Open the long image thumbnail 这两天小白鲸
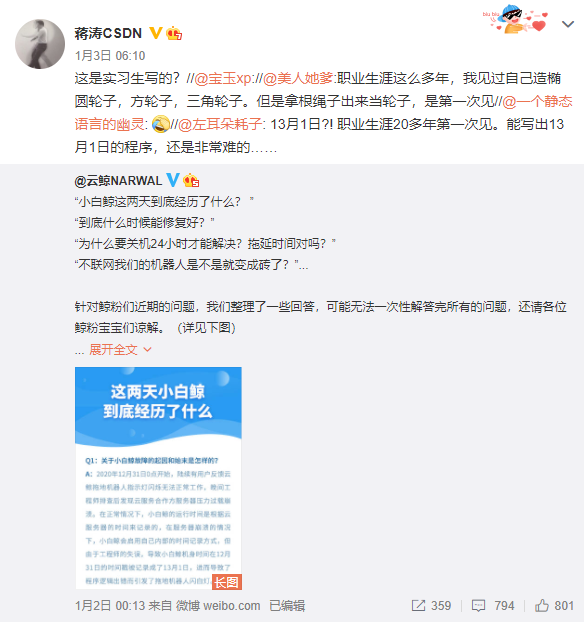 click(158, 478)
